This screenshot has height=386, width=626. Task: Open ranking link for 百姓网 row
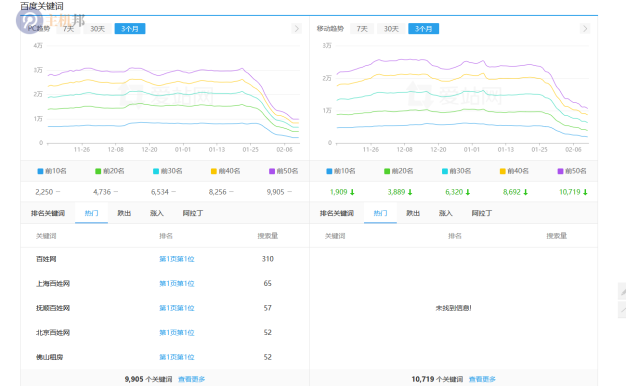click(x=177, y=259)
